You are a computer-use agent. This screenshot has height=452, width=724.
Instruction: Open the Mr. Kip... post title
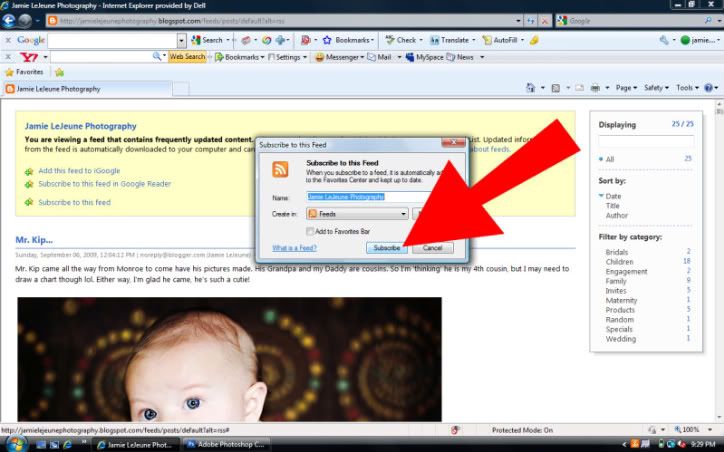click(x=34, y=240)
